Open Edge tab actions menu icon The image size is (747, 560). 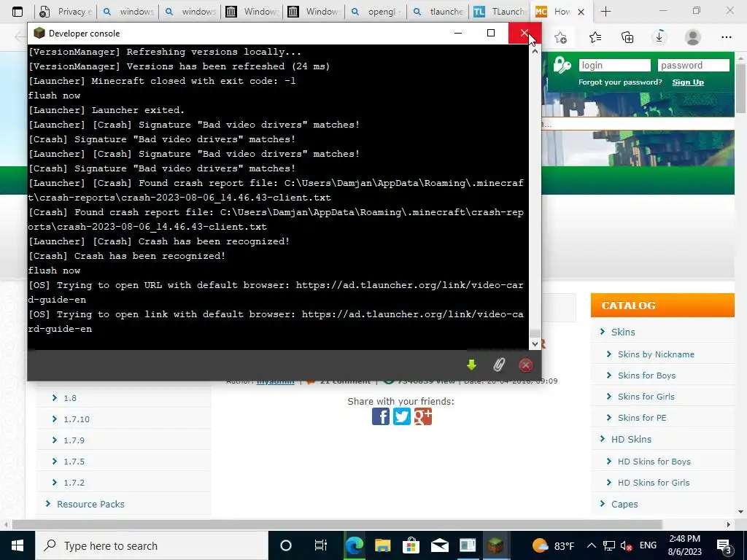18,12
